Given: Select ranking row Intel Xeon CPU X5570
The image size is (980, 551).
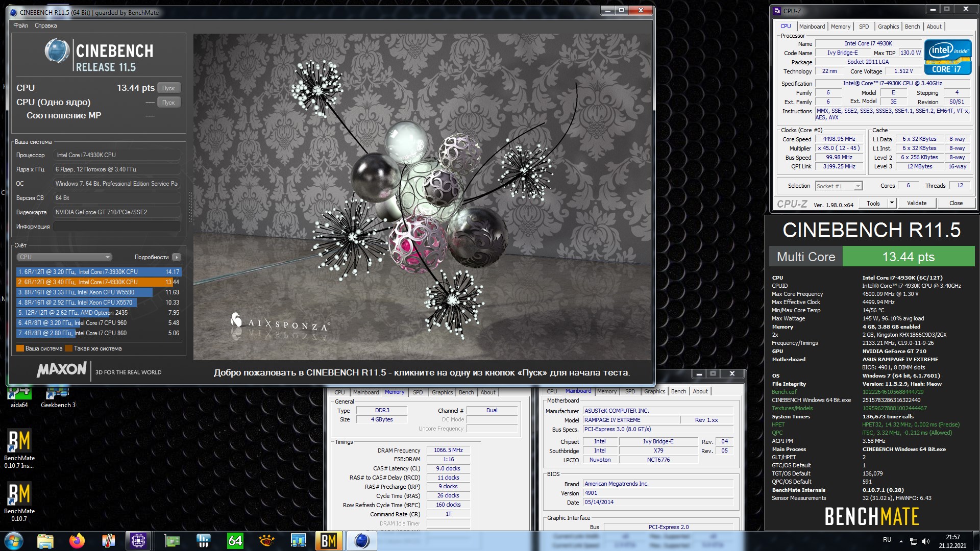Looking at the screenshot, I should tap(98, 303).
